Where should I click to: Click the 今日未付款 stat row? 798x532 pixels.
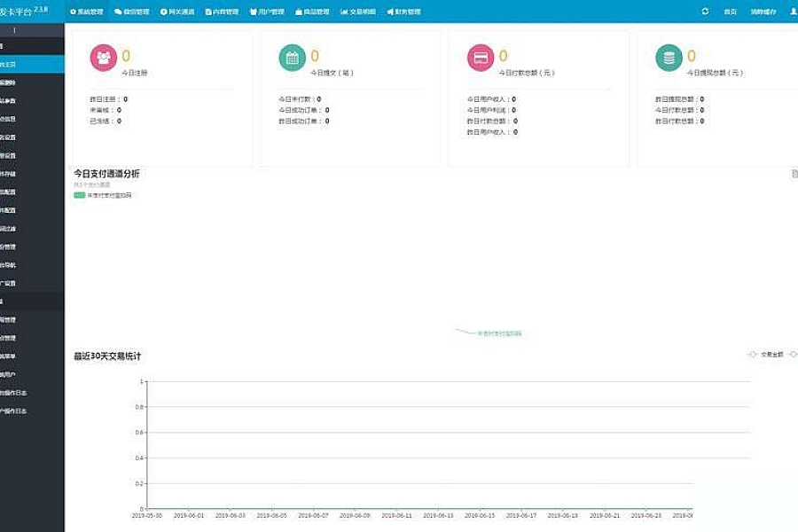(300, 99)
